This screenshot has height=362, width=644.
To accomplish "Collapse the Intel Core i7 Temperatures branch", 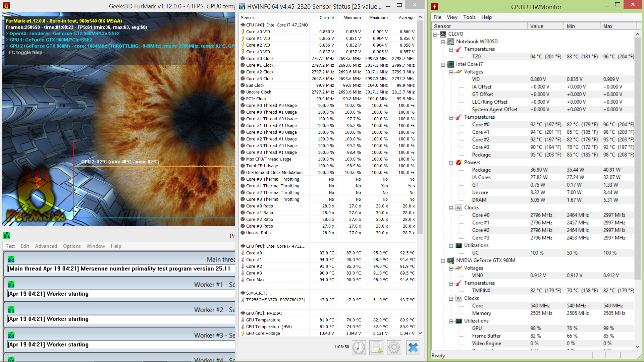I will point(451,117).
